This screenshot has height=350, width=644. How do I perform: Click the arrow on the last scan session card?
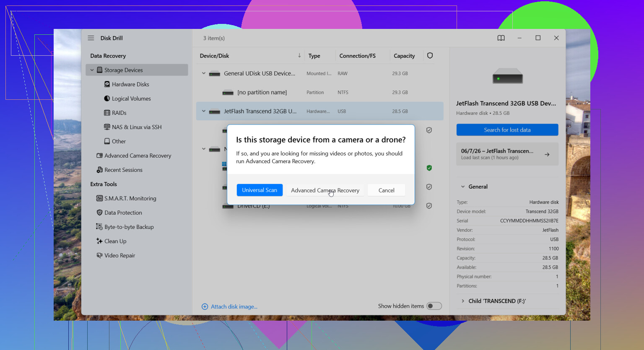click(x=547, y=154)
